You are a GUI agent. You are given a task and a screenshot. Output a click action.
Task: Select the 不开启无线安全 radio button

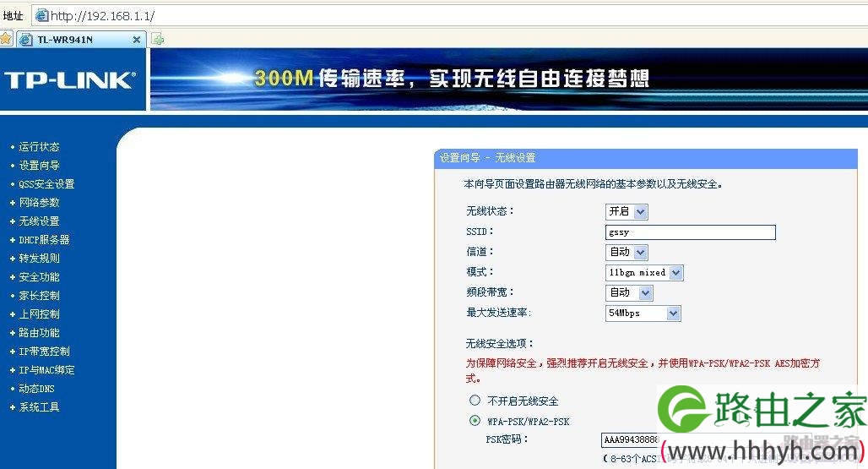(x=475, y=400)
